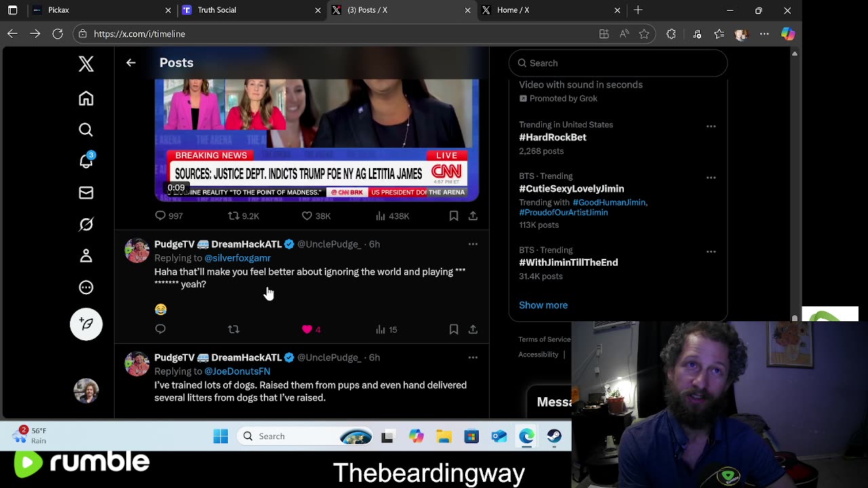Click the compose Post button
868x488 pixels.
[x=86, y=324]
